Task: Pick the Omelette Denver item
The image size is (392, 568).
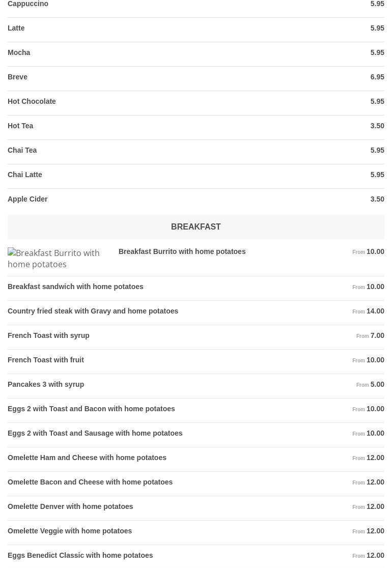Action: pyautogui.click(x=70, y=506)
